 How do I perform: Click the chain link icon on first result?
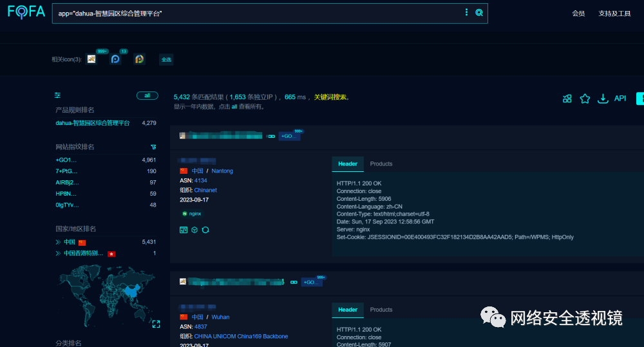(x=272, y=136)
